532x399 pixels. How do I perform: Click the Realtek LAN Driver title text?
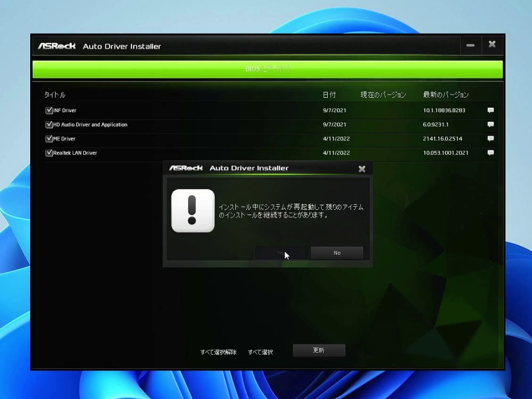pos(75,153)
